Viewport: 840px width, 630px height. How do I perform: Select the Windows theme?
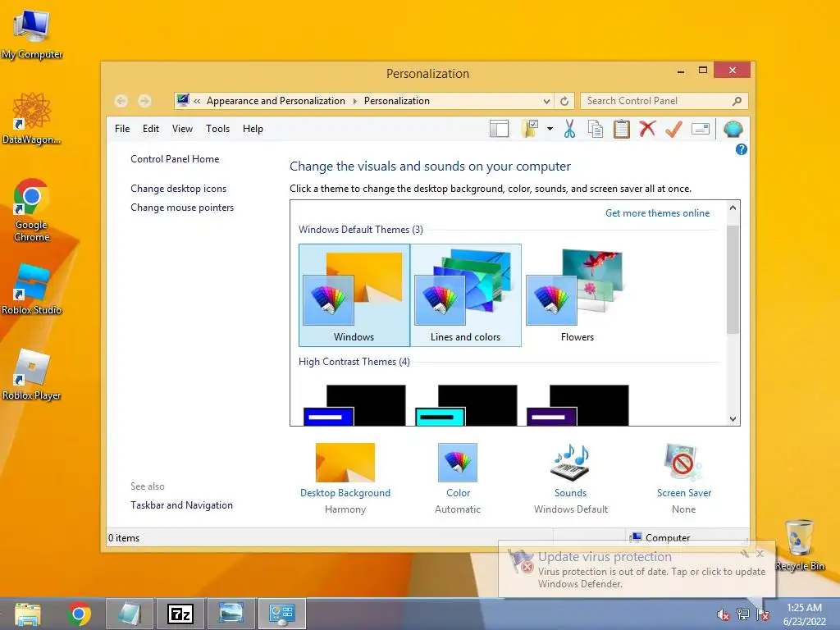[x=354, y=295]
